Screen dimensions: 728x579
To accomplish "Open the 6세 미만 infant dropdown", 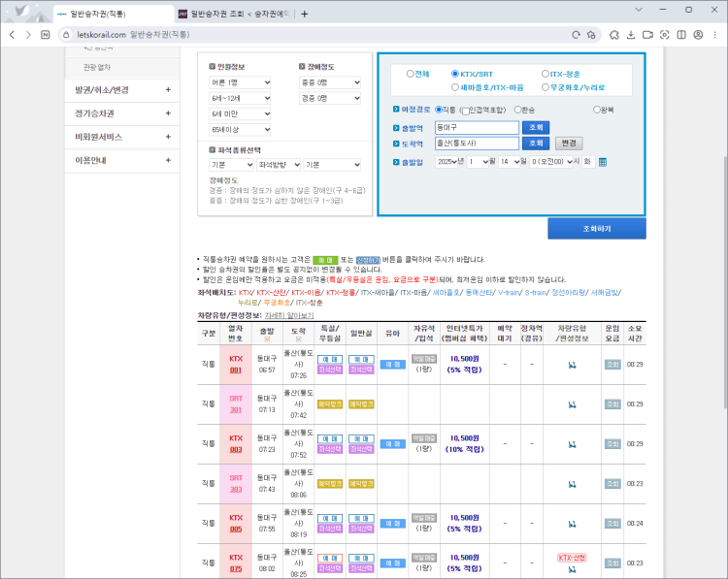I will tap(240, 114).
